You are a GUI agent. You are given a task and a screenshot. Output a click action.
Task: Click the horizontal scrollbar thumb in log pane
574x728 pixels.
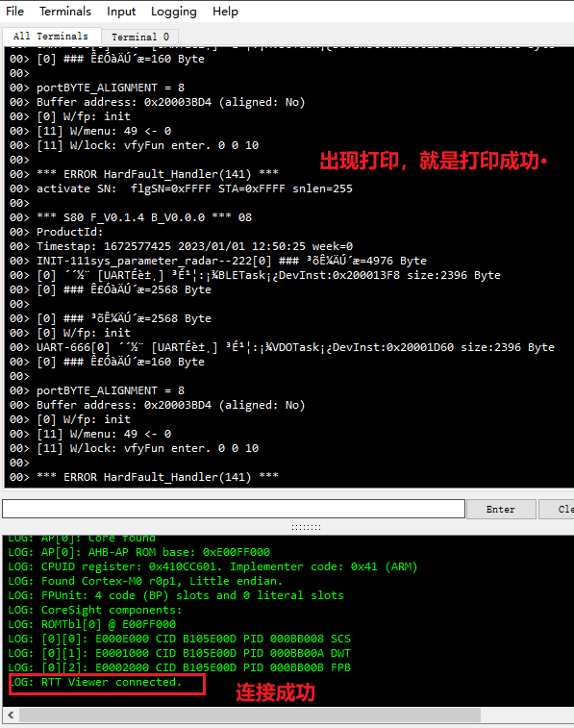click(x=250, y=715)
